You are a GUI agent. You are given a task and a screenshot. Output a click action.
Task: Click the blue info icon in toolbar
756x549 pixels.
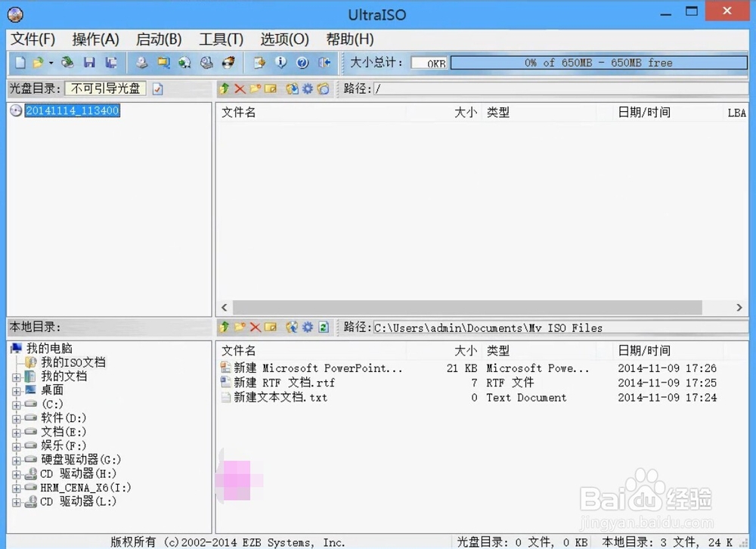click(x=281, y=63)
